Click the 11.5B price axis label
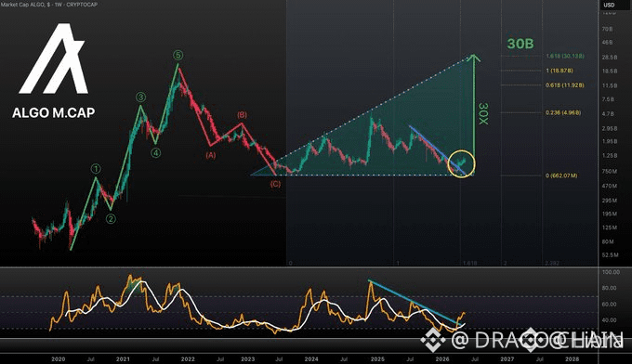 [x=610, y=85]
